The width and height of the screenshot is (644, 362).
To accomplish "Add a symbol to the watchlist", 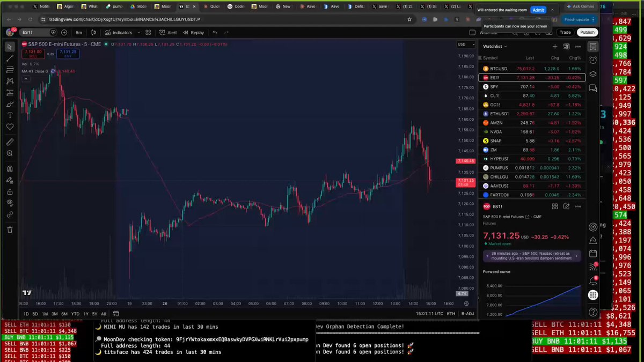I will pyautogui.click(x=555, y=46).
